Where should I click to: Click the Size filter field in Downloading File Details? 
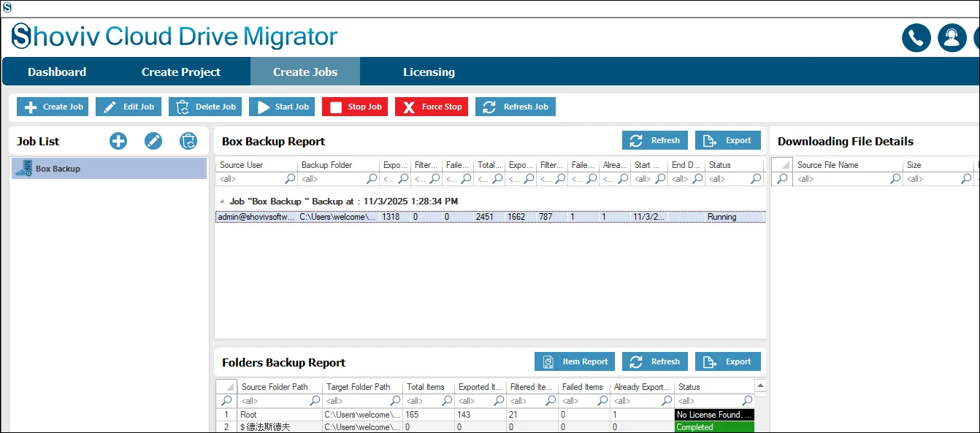coord(938,179)
